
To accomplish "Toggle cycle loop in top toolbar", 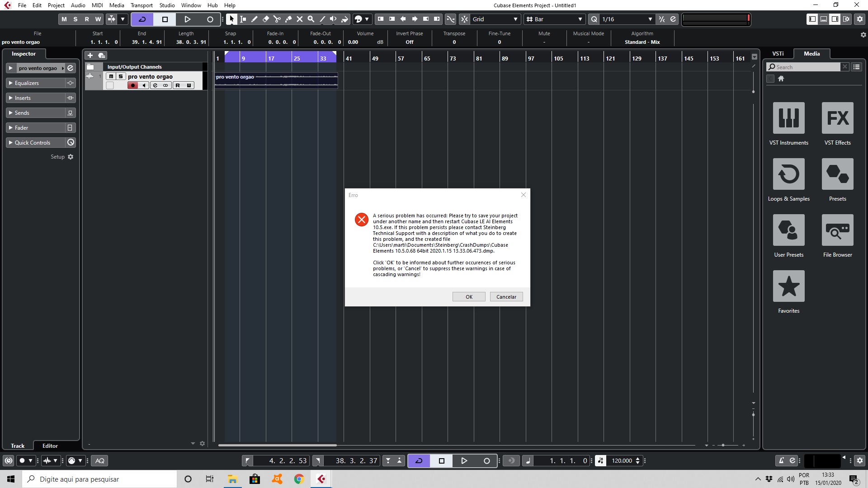I will pos(142,19).
